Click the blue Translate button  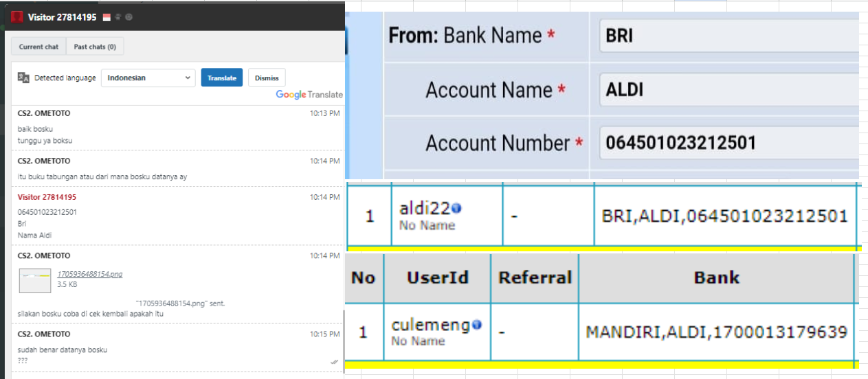click(222, 78)
